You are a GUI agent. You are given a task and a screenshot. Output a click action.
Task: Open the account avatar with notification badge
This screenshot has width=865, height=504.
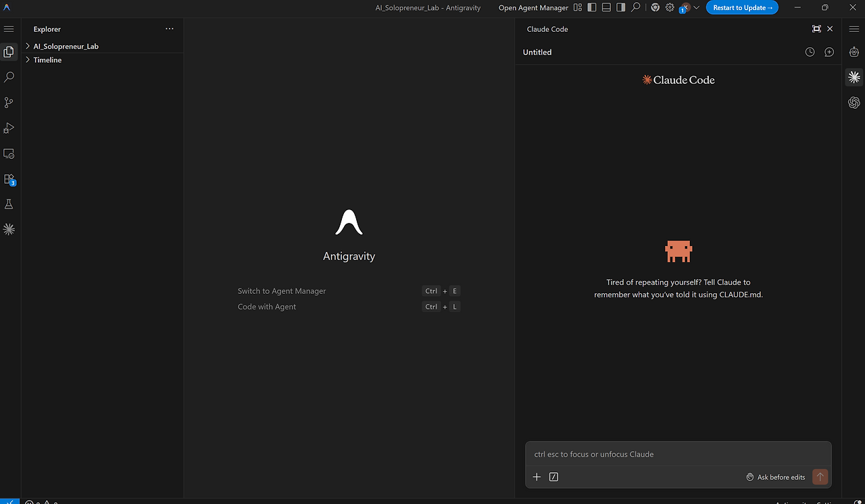coord(684,7)
